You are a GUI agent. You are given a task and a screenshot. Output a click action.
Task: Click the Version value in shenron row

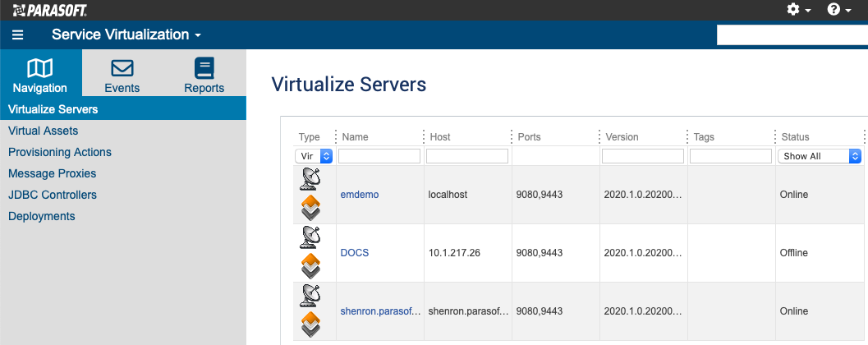pos(641,311)
